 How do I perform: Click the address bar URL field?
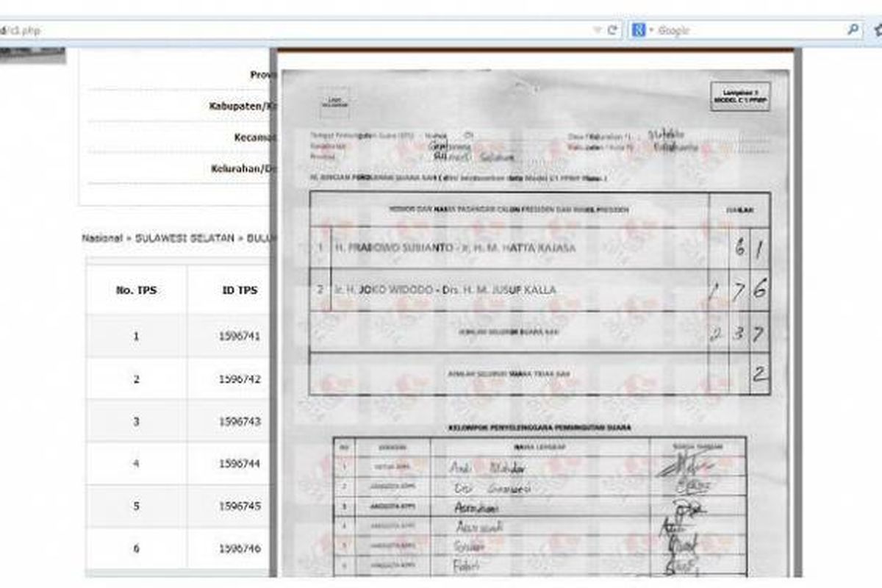coord(294,31)
